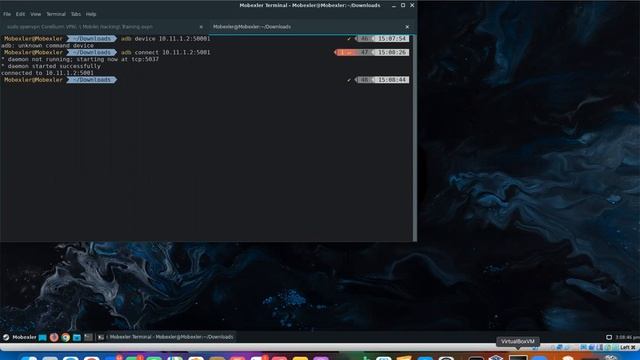Close the Mobexler@Mobexler ~/Downloads tab
640x360 pixels.
tap(407, 27)
